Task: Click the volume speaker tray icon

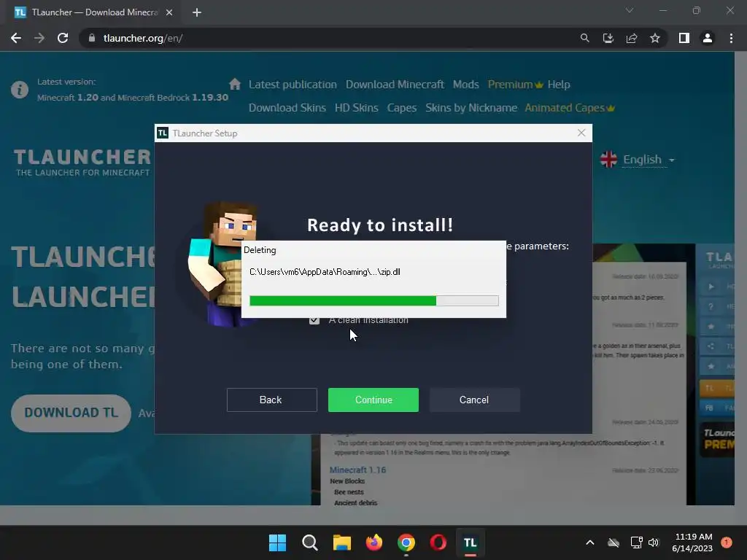Action: point(653,542)
